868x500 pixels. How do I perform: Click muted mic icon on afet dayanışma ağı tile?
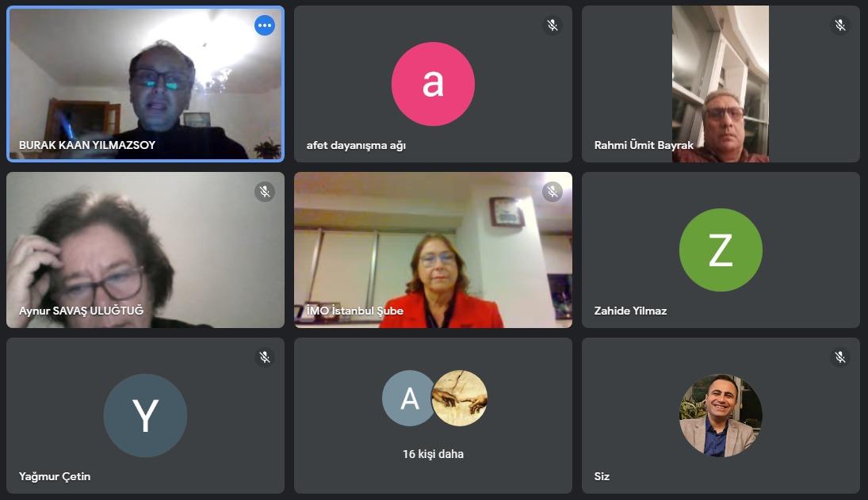(553, 25)
